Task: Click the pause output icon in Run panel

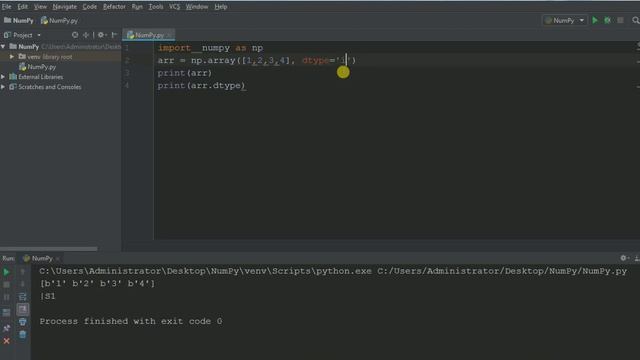Action: coord(7,298)
